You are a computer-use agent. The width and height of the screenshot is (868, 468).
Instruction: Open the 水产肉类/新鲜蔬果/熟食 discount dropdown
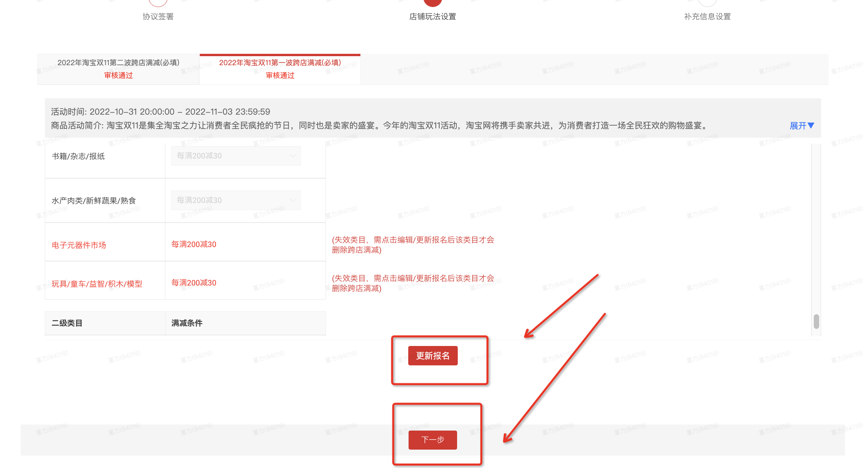(x=236, y=200)
